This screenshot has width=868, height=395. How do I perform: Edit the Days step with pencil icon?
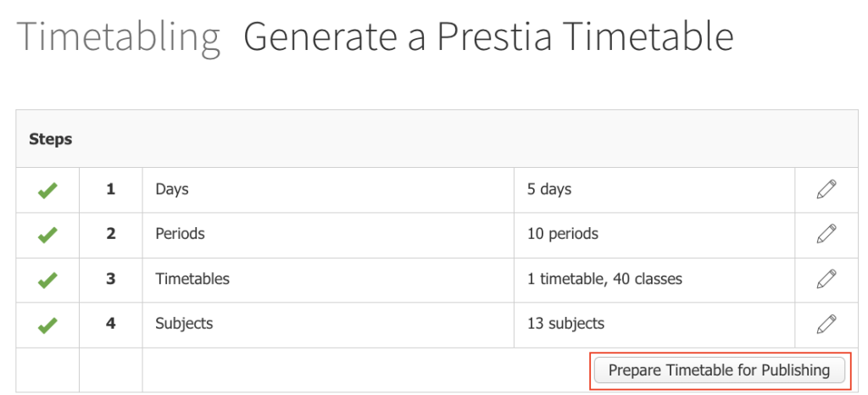point(826,189)
